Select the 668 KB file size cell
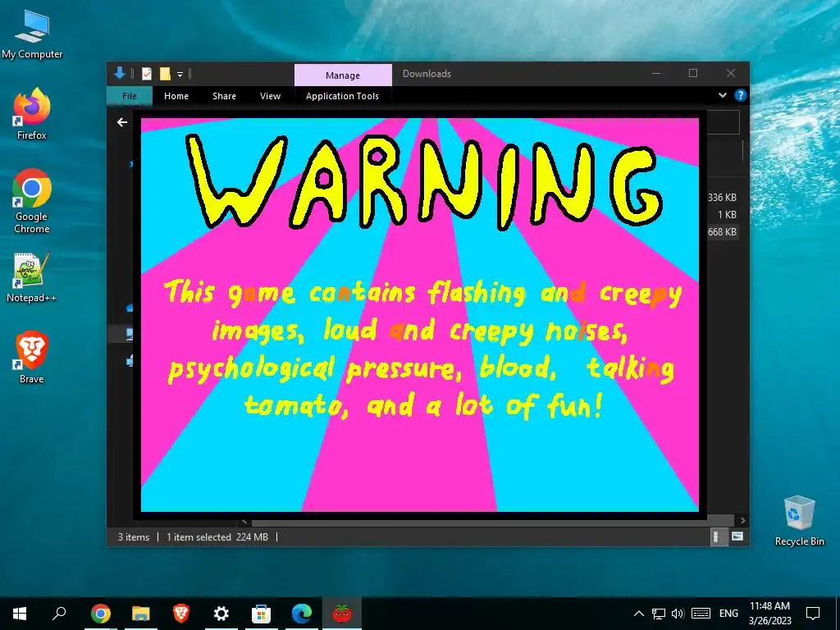 pos(722,231)
